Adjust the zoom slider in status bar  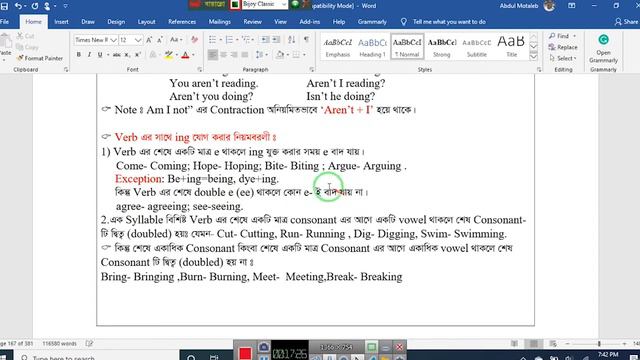click(599, 344)
